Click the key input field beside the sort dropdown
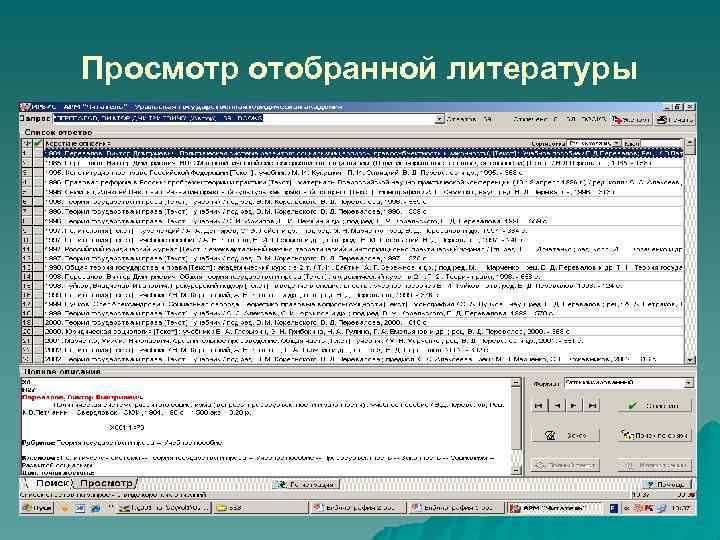The image size is (720, 540). tap(660, 143)
